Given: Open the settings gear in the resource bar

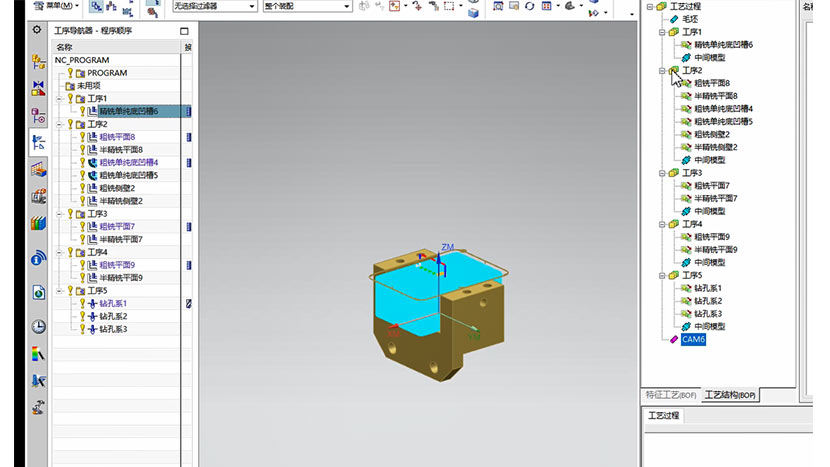Looking at the screenshot, I should click(x=37, y=31).
